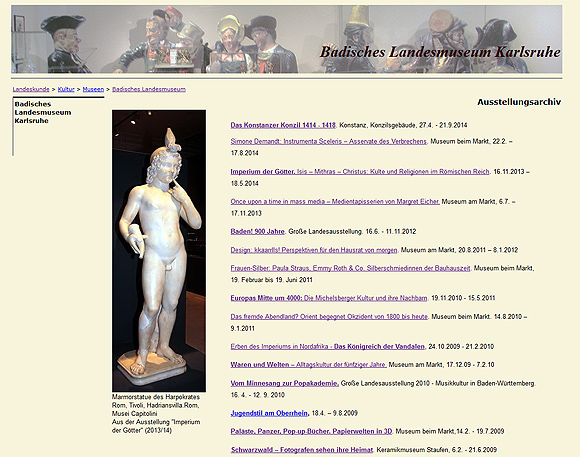Viewport: 580px width, 457px height.
Task: Visit the Waren und Welten exhibition link
Action: tap(308, 364)
